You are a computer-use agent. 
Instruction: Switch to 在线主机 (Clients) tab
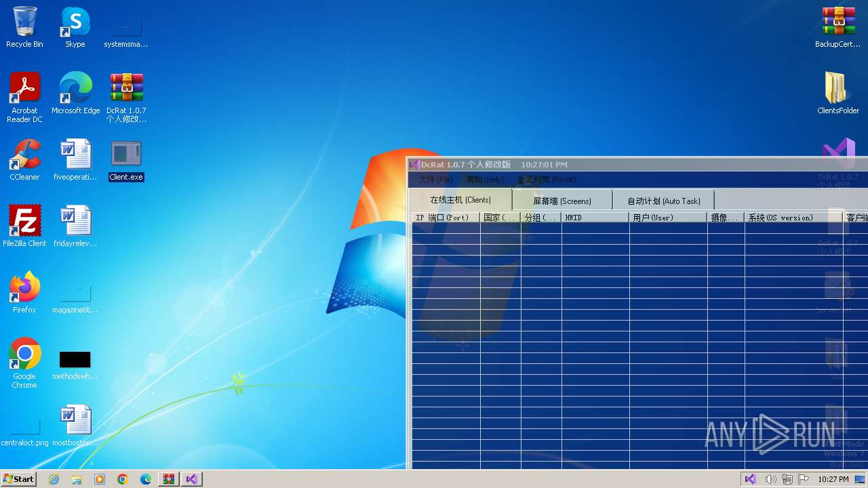click(460, 200)
